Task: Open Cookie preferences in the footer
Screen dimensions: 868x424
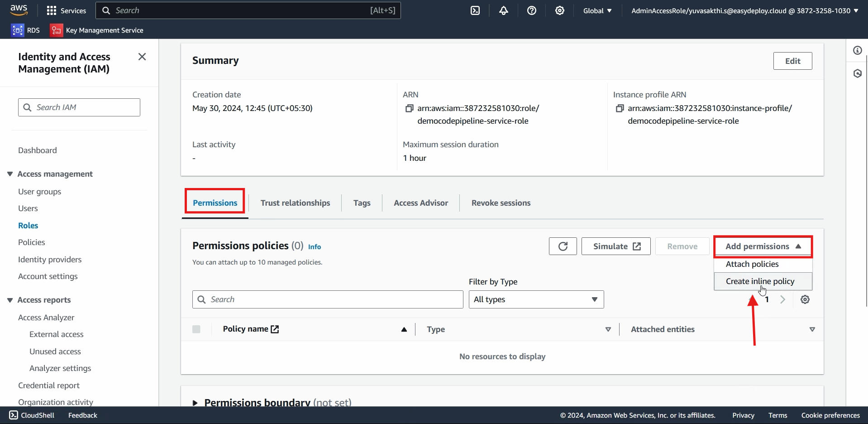Action: pyautogui.click(x=830, y=415)
